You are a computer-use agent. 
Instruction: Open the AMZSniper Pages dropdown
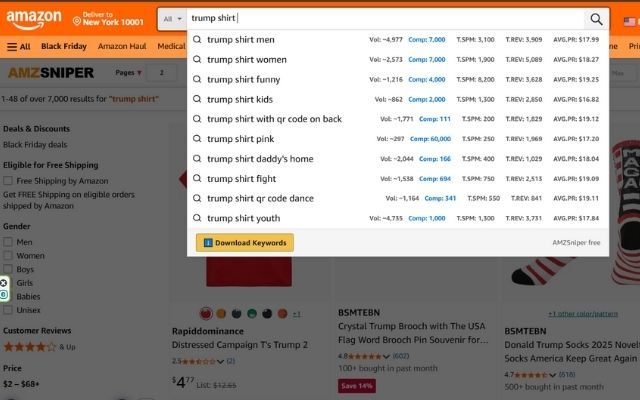pos(128,73)
